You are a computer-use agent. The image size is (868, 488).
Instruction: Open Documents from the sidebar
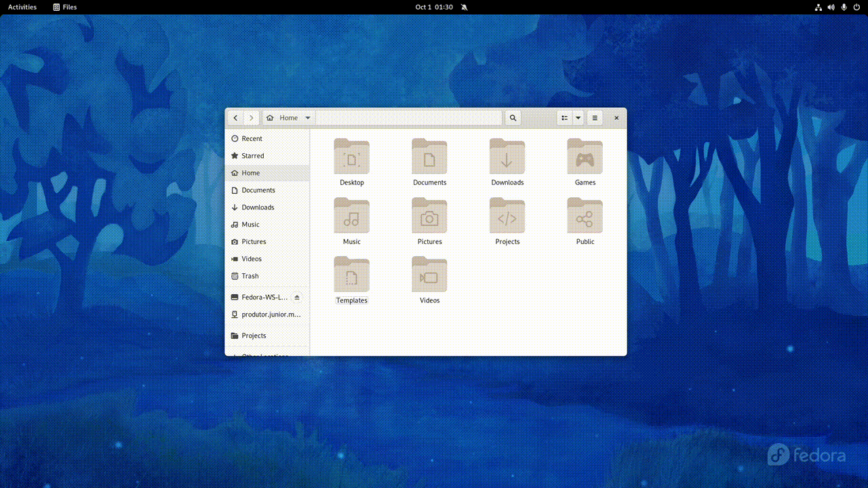[x=267, y=190]
